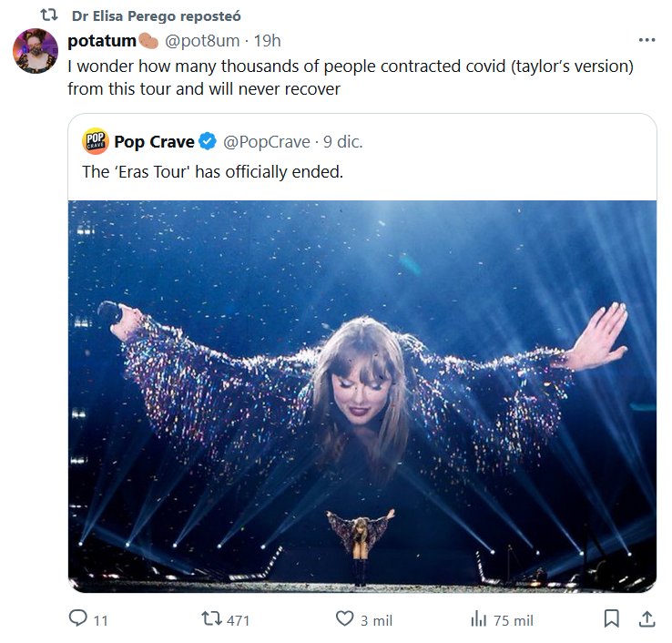This screenshot has height=643, width=672.
Task: Click the reply comment icon
Action: point(77,619)
